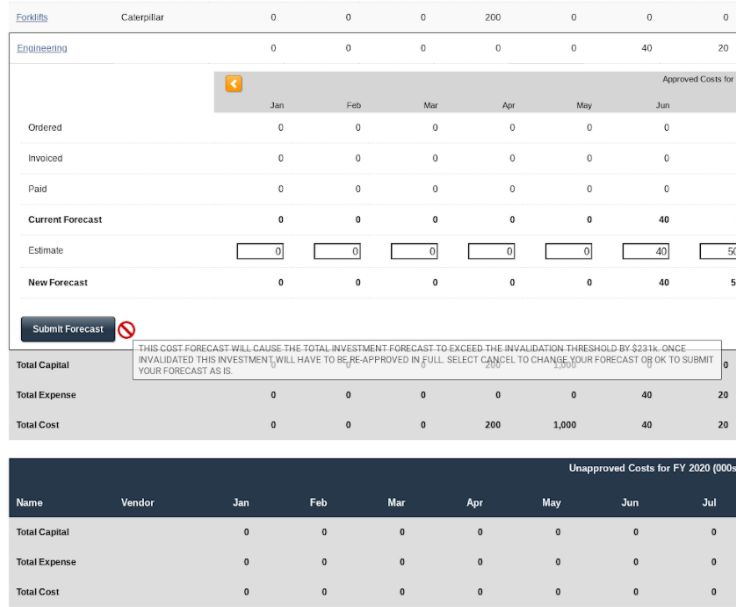Open the Engineering link
Viewport: 736px width, 607px height.
(x=42, y=48)
